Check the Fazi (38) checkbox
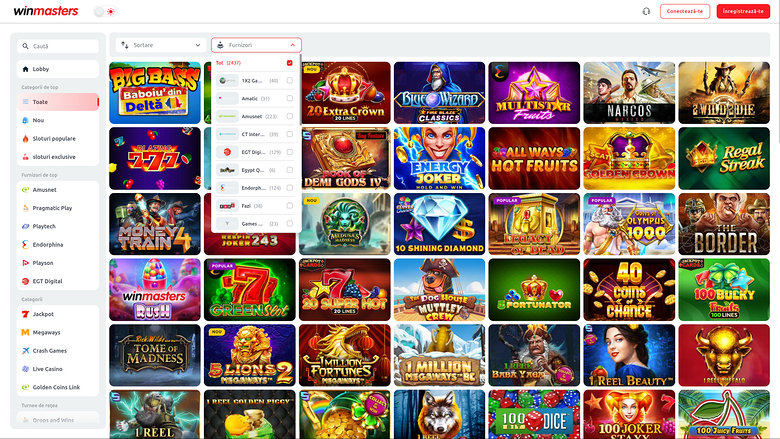 (290, 206)
